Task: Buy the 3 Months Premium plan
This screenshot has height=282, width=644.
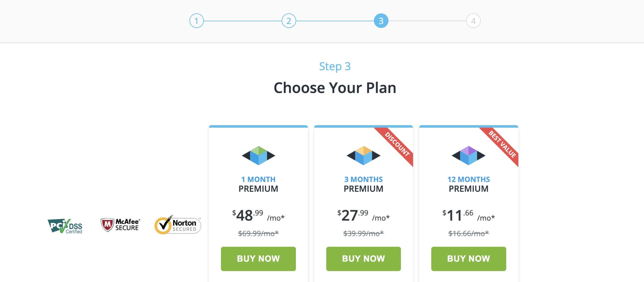Action: click(363, 259)
